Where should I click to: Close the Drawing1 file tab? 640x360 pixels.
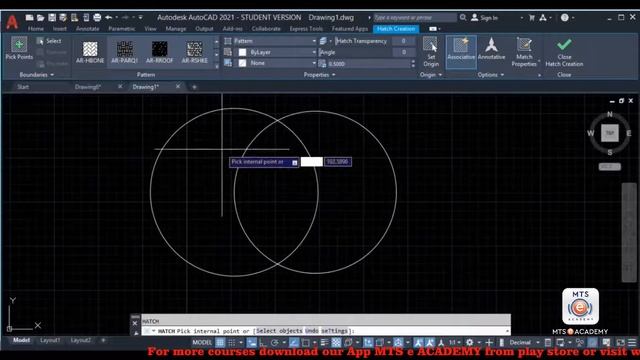coord(178,87)
